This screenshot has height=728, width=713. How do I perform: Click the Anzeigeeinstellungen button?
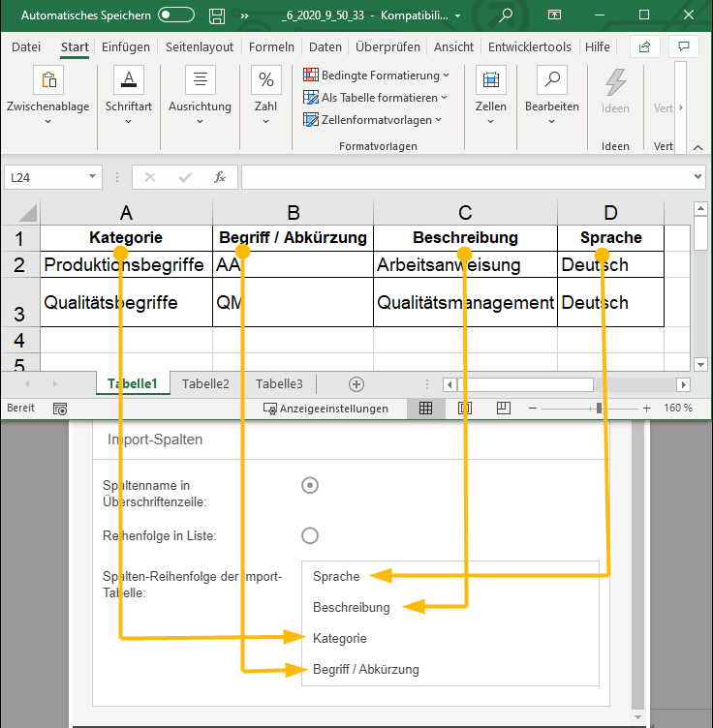coord(325,409)
